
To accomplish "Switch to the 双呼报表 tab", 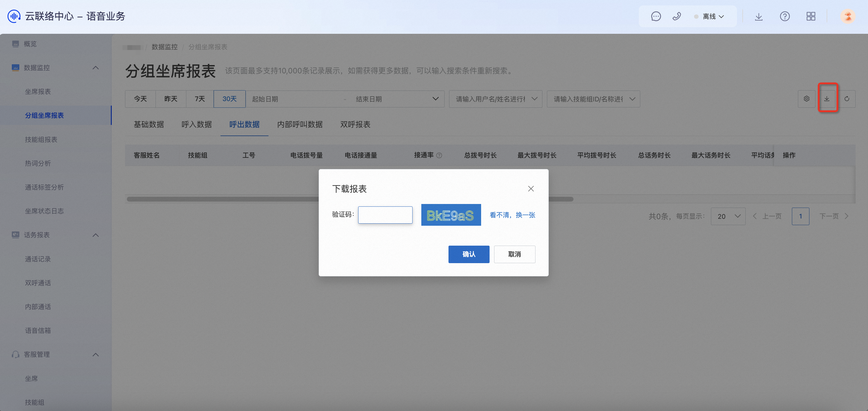I will pos(355,124).
